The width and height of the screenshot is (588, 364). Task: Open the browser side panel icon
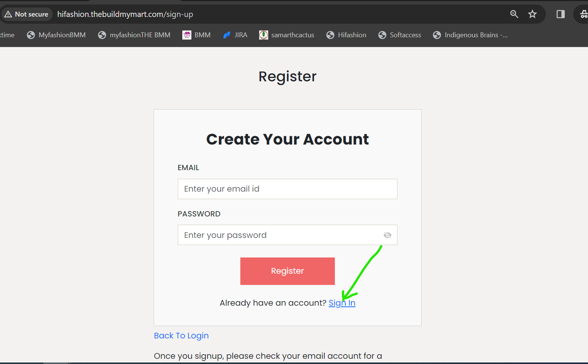click(x=561, y=14)
